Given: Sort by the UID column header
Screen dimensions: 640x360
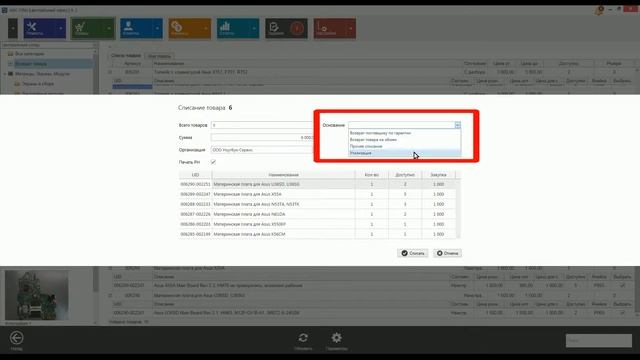Looking at the screenshot, I should pos(195,175).
